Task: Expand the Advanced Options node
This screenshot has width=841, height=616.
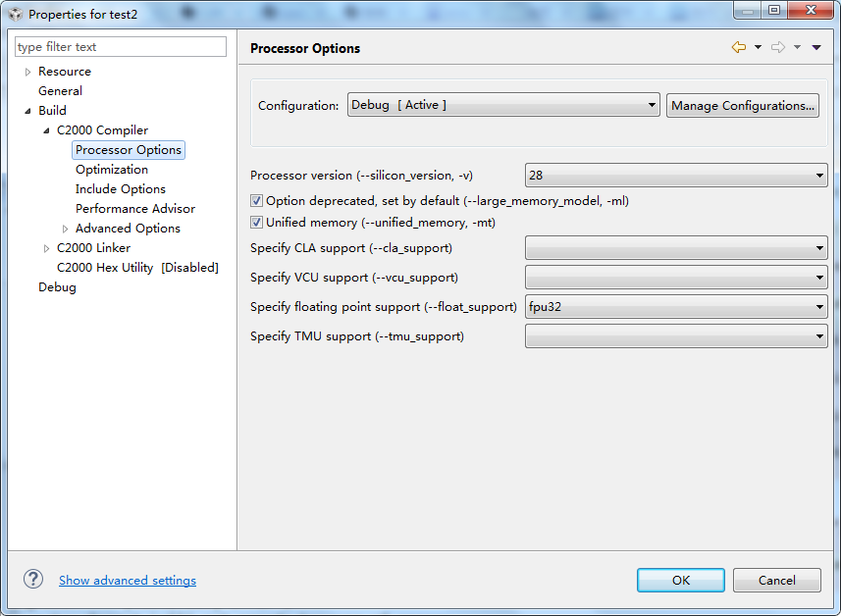Action: click(65, 229)
